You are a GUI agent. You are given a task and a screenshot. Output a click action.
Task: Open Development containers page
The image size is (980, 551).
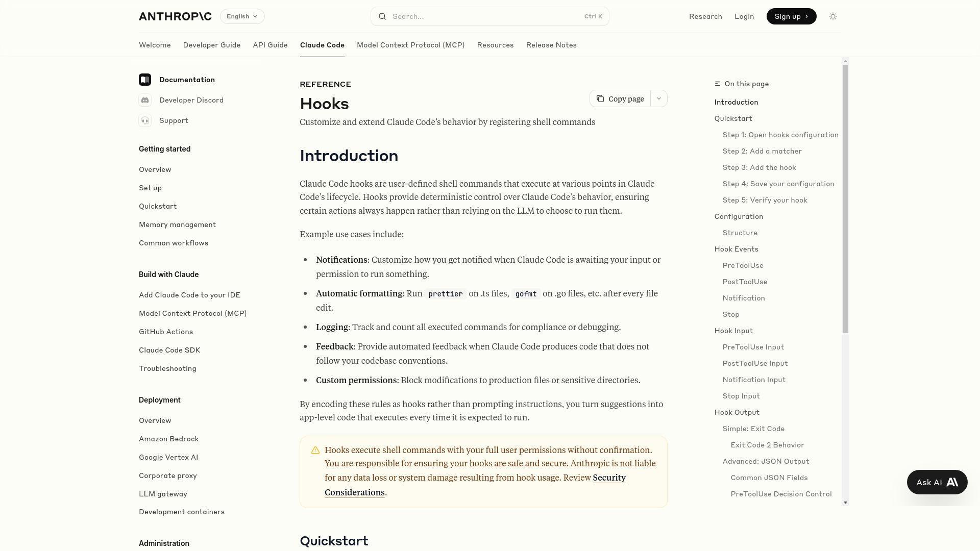182,512
